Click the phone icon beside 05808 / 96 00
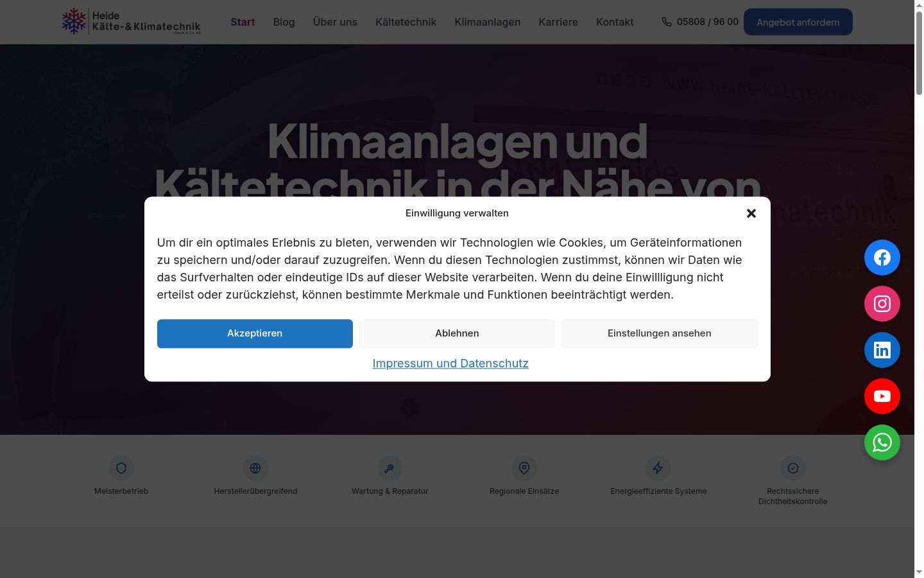Screen dimensions: 924x578 [x=667, y=22]
